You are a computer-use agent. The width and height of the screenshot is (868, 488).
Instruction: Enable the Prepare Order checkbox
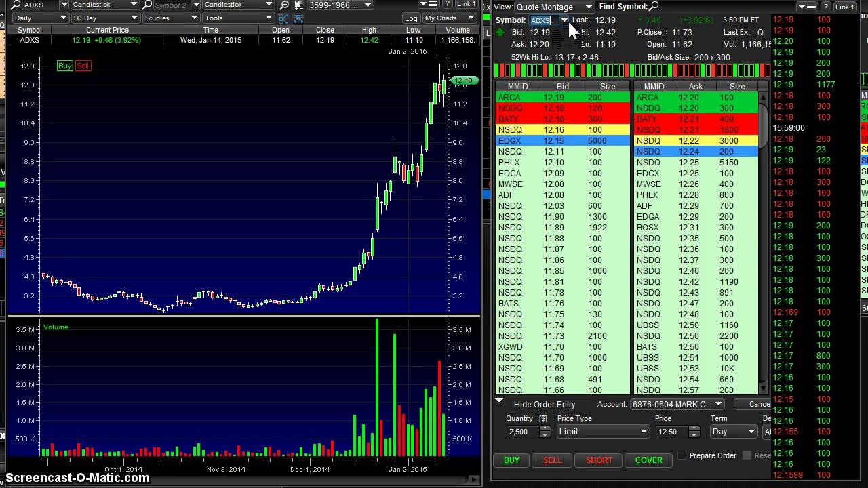click(x=682, y=455)
